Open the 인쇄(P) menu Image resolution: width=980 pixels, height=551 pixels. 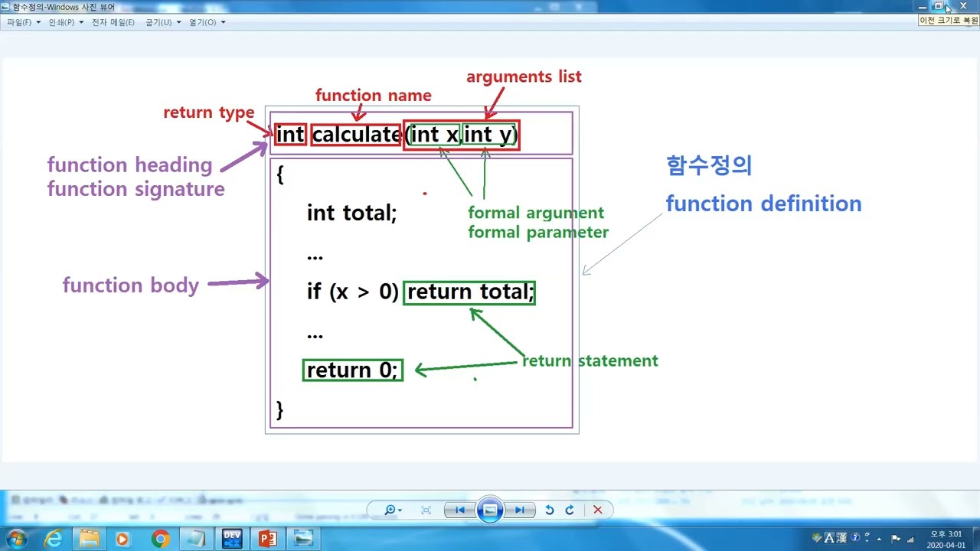click(66, 22)
